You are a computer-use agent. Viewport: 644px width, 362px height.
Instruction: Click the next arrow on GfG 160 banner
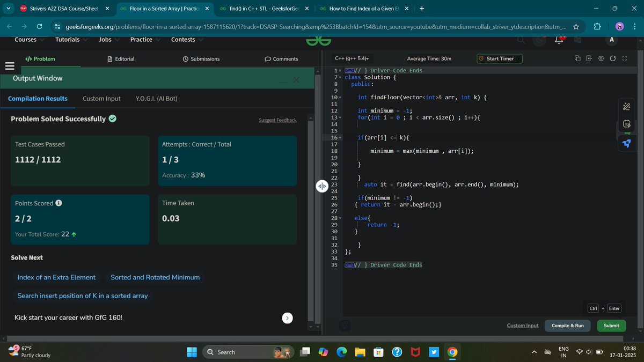pyautogui.click(x=288, y=318)
